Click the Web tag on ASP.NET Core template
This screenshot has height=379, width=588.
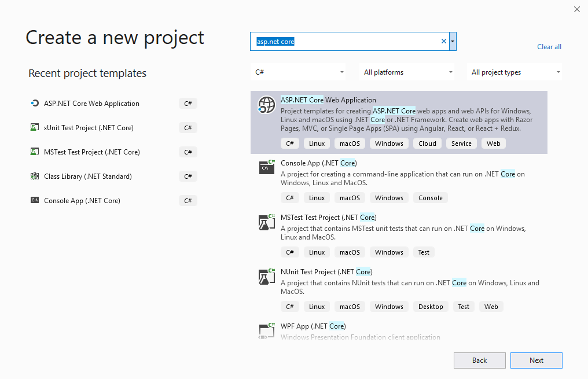coord(493,143)
